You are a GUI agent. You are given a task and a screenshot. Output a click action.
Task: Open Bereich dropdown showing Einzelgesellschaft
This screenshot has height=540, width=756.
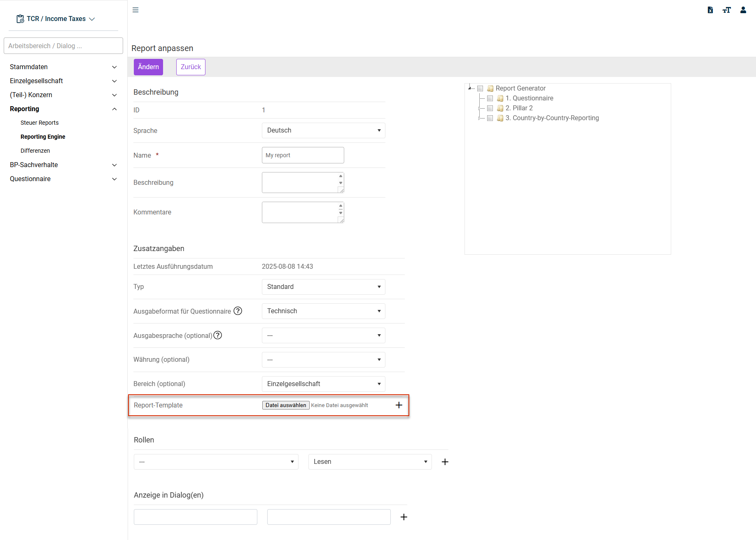coord(324,384)
